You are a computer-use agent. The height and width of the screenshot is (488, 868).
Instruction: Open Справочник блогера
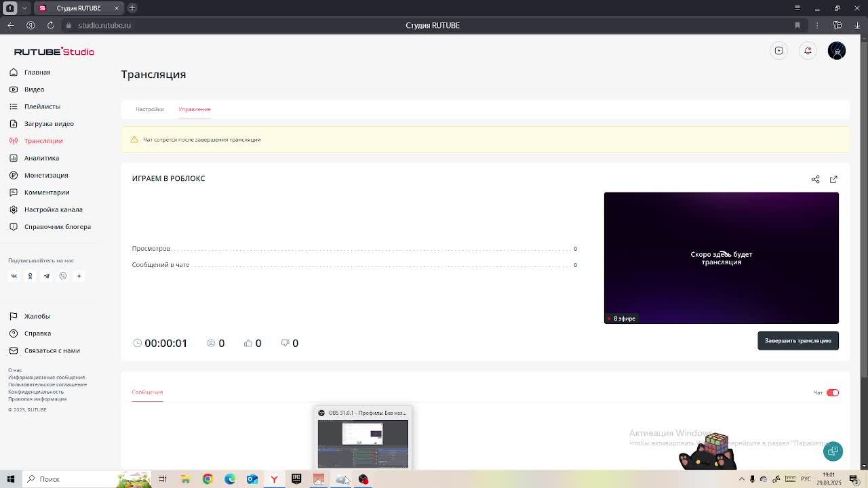(x=50, y=226)
